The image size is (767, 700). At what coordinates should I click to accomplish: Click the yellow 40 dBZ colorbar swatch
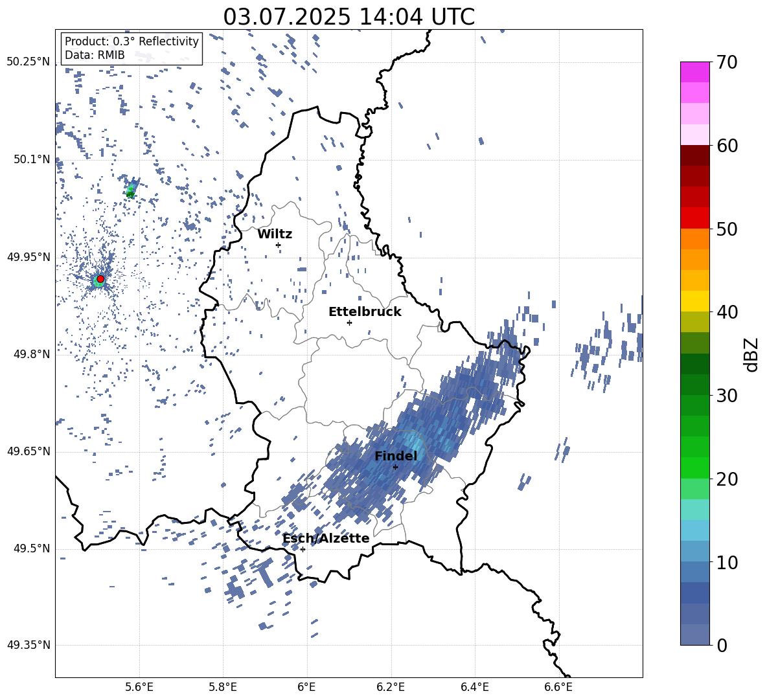tap(695, 301)
